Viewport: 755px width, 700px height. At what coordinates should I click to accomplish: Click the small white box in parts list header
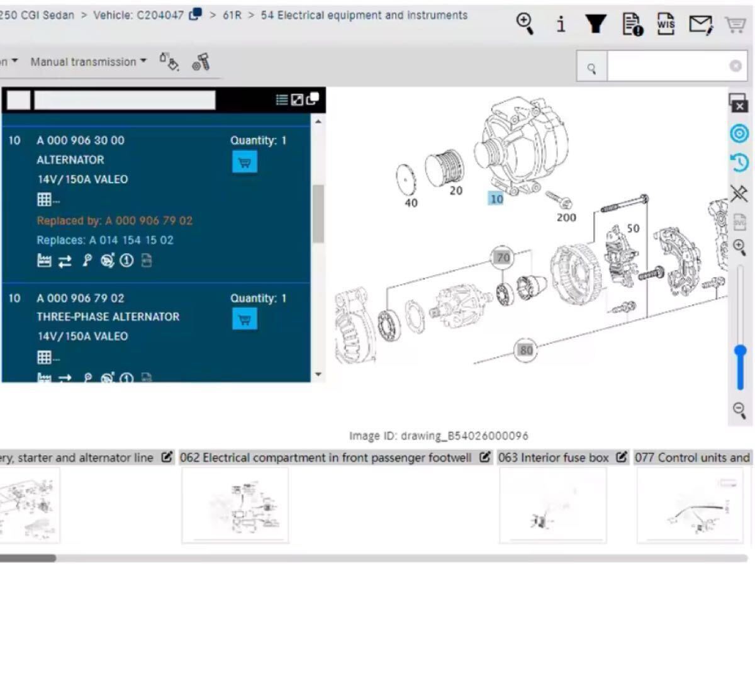(18, 99)
